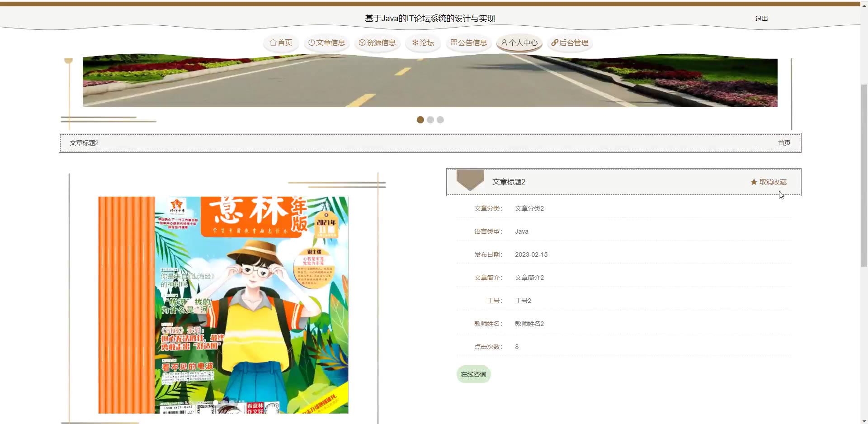Click the person icon in 个人中心 nav
This screenshot has width=868, height=424.
pos(504,42)
